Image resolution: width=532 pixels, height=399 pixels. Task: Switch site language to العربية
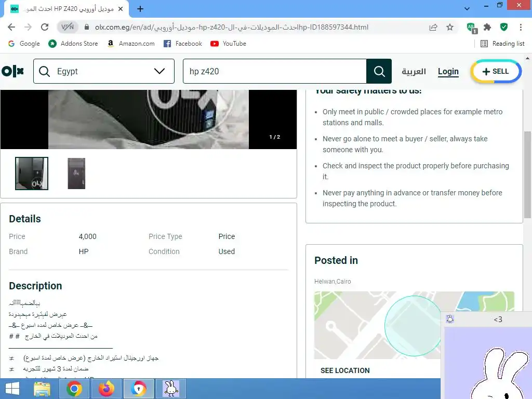(414, 71)
